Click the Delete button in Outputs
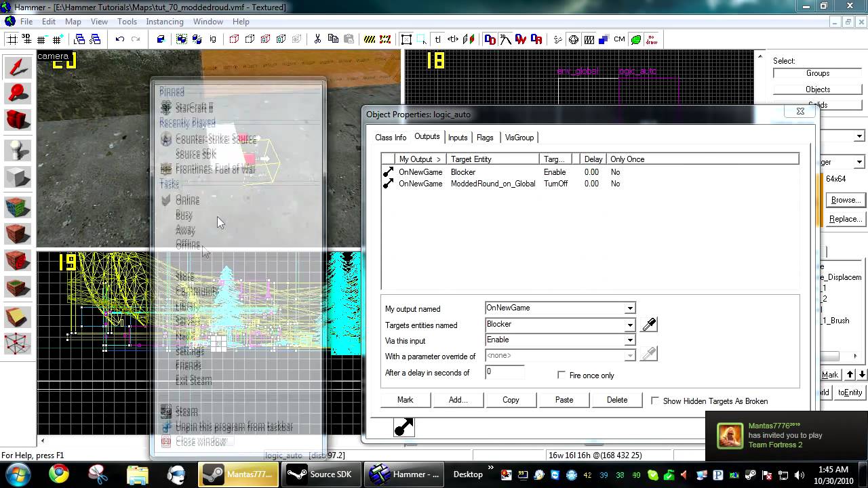The image size is (868, 488). [617, 400]
